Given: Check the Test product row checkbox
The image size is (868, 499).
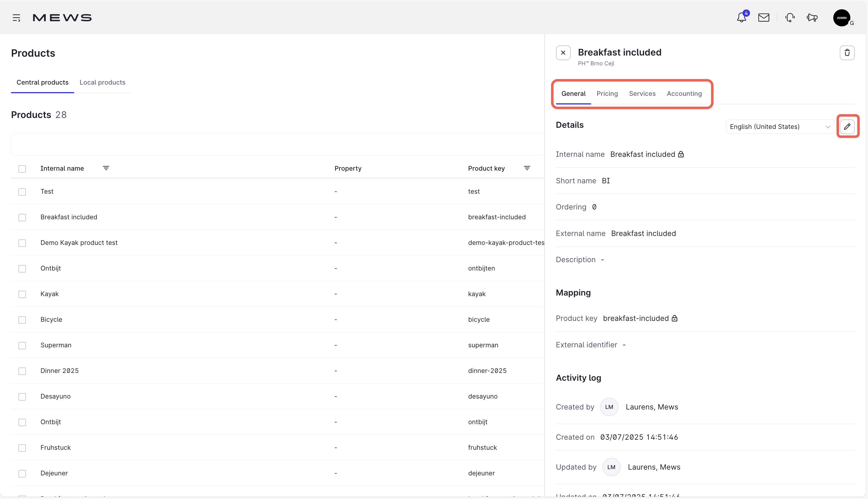Looking at the screenshot, I should tap(22, 192).
